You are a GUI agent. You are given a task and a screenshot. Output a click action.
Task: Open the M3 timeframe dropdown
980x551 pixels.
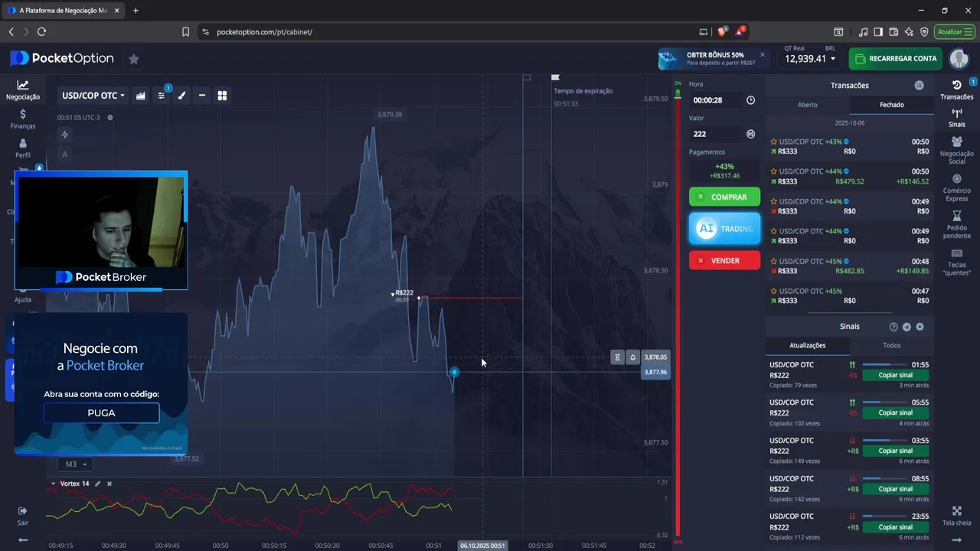pos(75,464)
